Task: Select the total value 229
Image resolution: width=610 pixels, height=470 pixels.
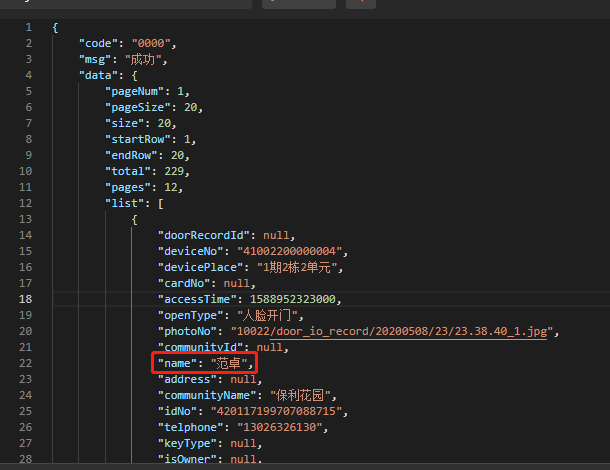Action: tap(174, 171)
